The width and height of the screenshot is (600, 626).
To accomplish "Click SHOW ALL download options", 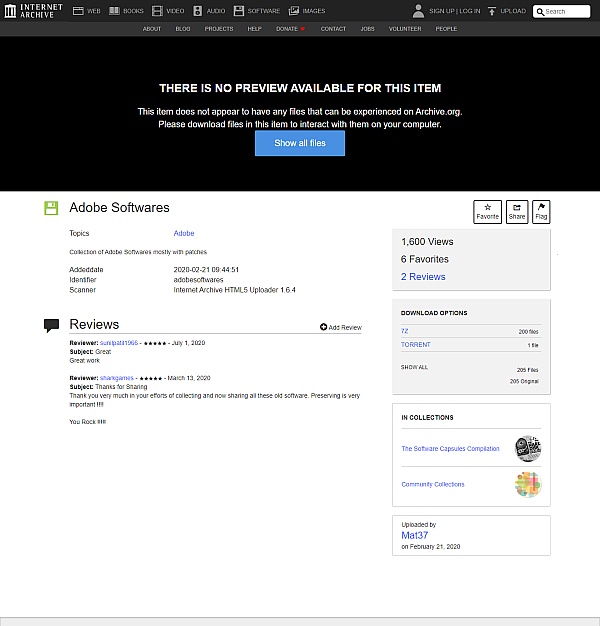I will tap(414, 367).
